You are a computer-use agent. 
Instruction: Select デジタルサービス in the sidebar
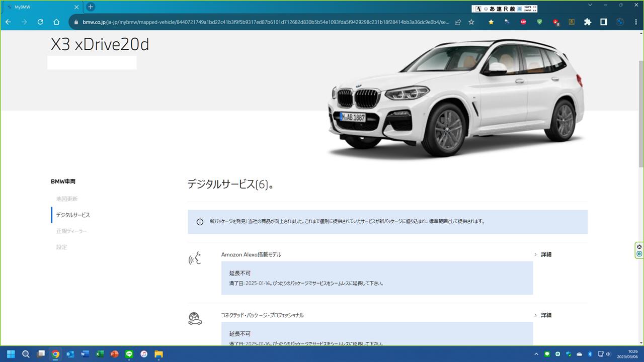coord(73,215)
